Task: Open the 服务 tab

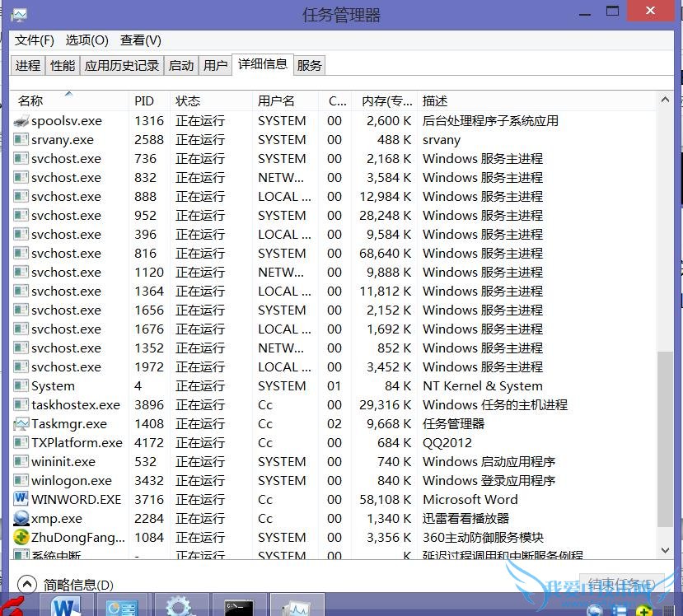Action: (x=310, y=66)
